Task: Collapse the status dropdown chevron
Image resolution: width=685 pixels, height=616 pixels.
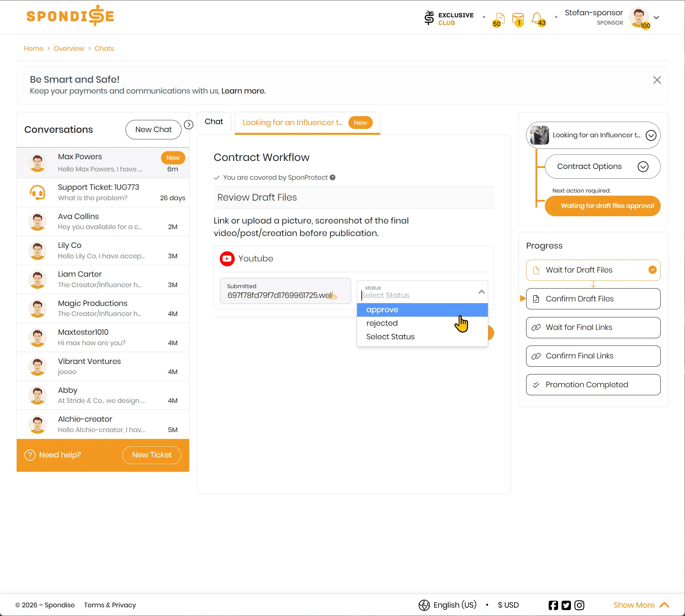Action: [482, 292]
